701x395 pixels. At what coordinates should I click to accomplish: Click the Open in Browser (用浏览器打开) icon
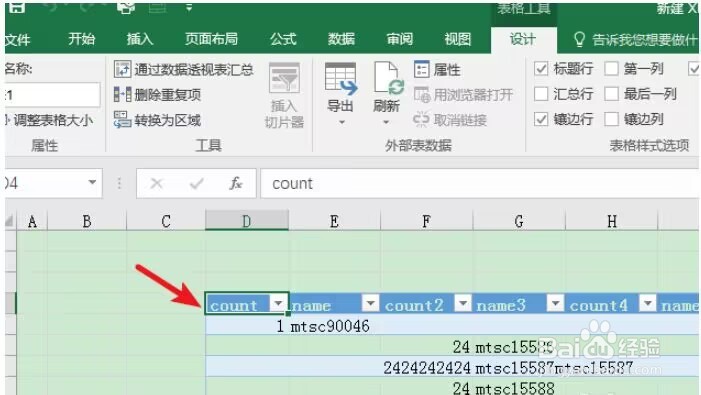[x=422, y=94]
